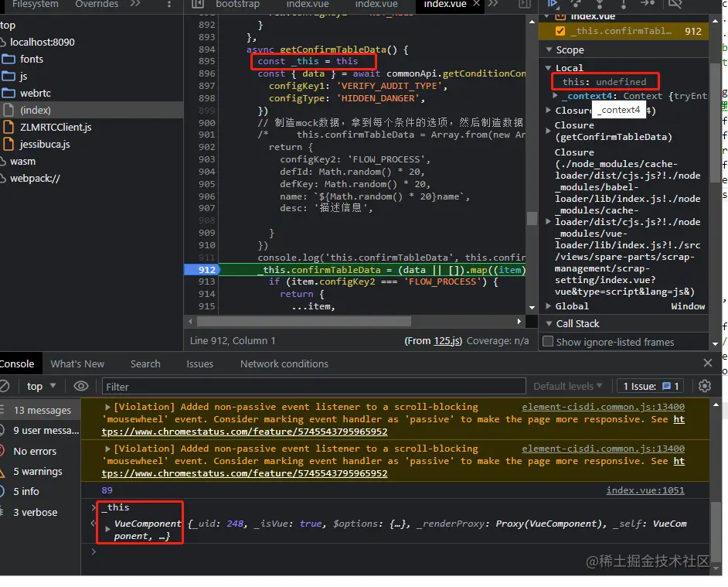Open the Network conditions tab
This screenshot has height=587, width=728.
click(284, 364)
